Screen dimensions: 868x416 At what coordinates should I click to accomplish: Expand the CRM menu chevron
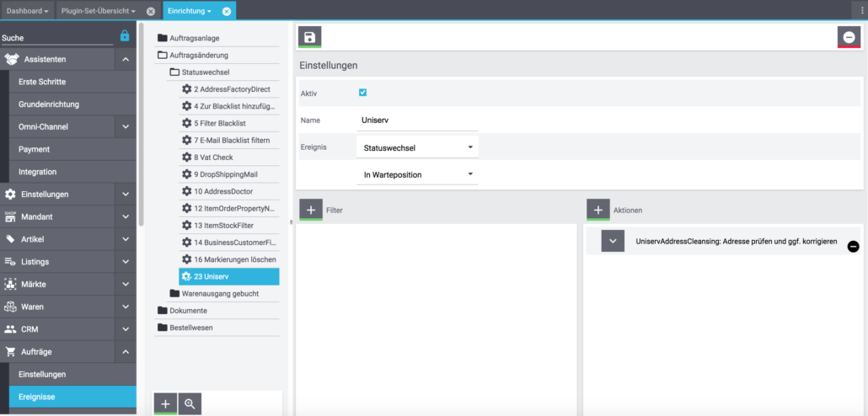click(x=126, y=329)
